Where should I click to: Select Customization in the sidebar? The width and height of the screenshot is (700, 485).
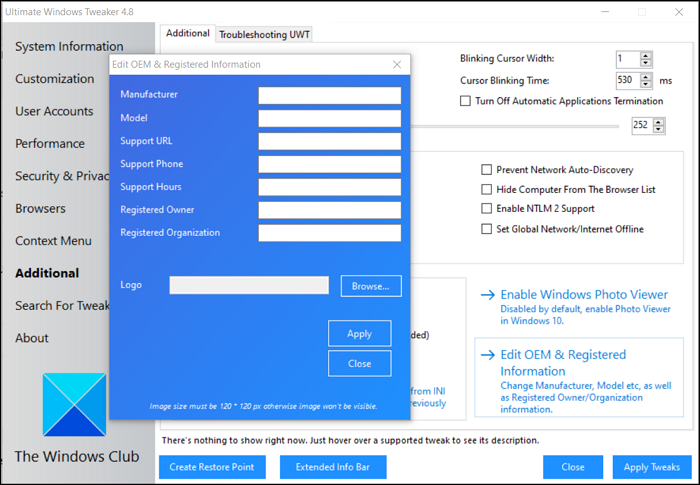point(54,79)
